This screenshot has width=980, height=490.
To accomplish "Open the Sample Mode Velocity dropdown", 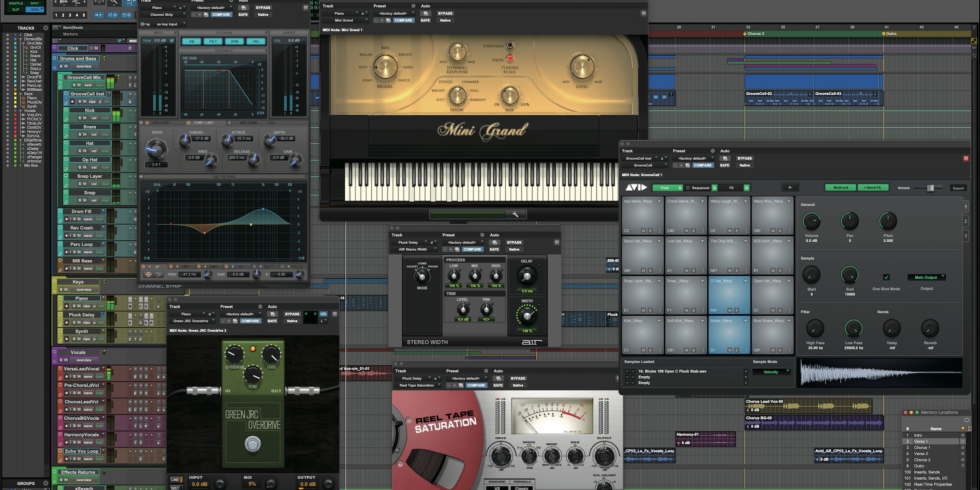I will point(771,372).
